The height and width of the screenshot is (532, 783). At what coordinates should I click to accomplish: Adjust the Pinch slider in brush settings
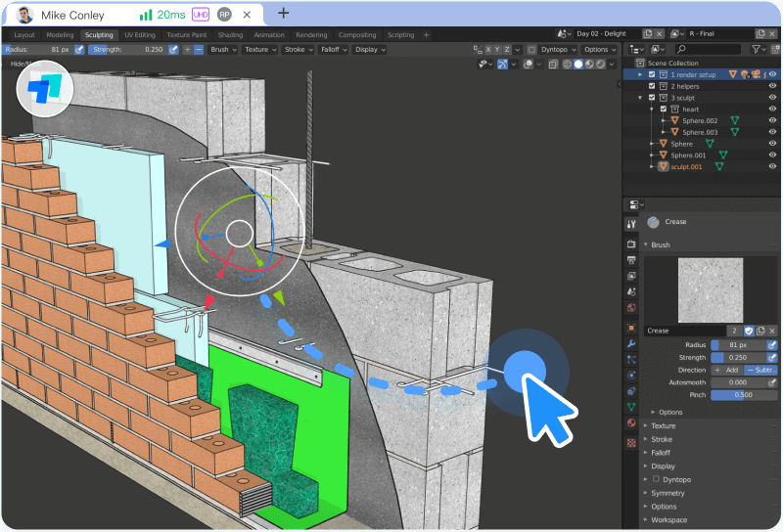click(x=744, y=395)
